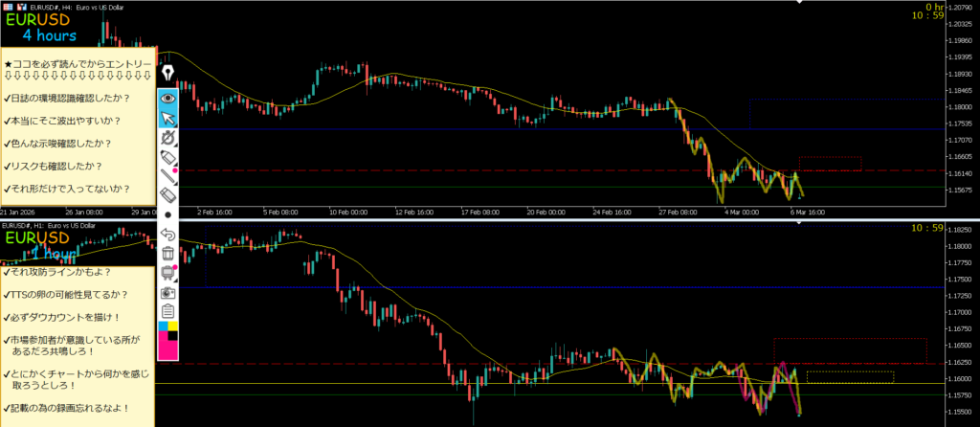The width and height of the screenshot is (980, 427).
Task: Open the clipboard notes icon
Action: [x=168, y=311]
